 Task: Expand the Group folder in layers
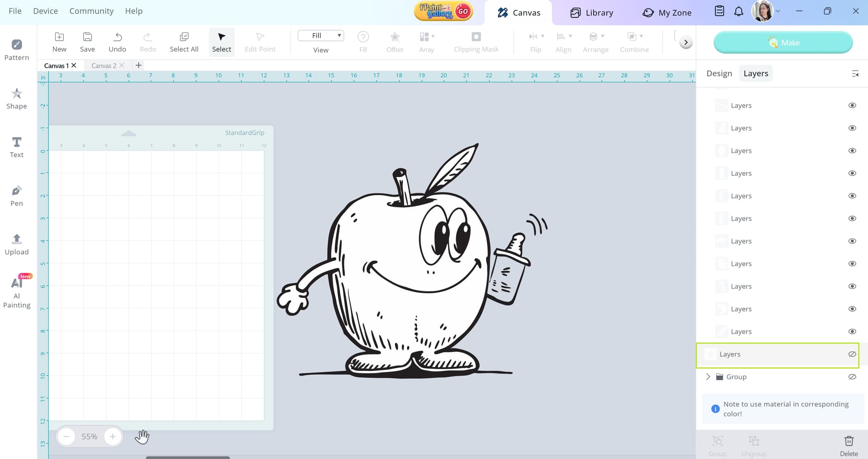[708, 377]
